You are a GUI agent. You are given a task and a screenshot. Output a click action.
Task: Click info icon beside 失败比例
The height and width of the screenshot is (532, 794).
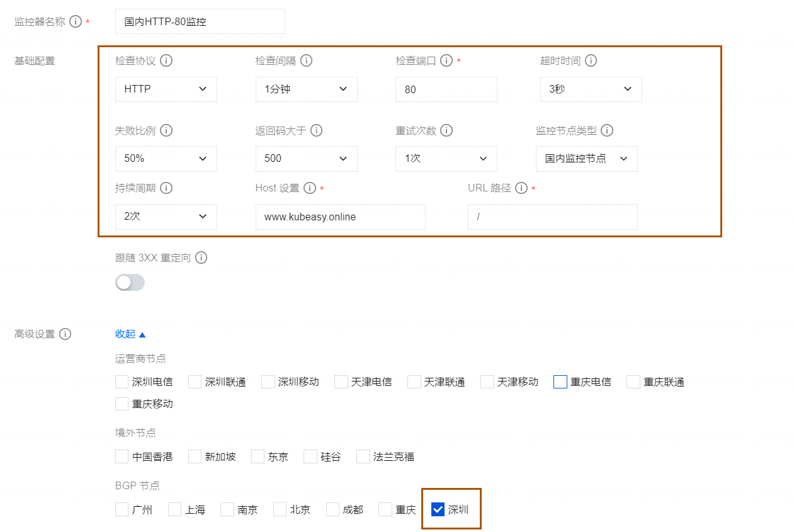coord(166,130)
